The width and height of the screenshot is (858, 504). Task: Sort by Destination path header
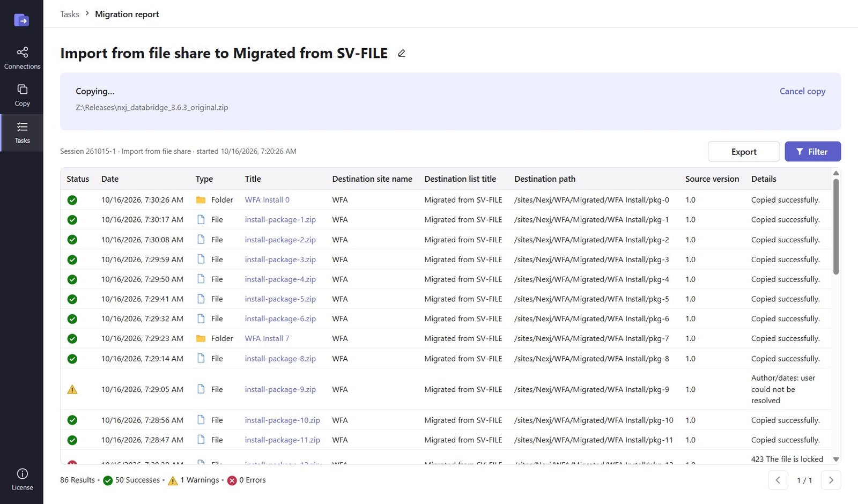[545, 179]
